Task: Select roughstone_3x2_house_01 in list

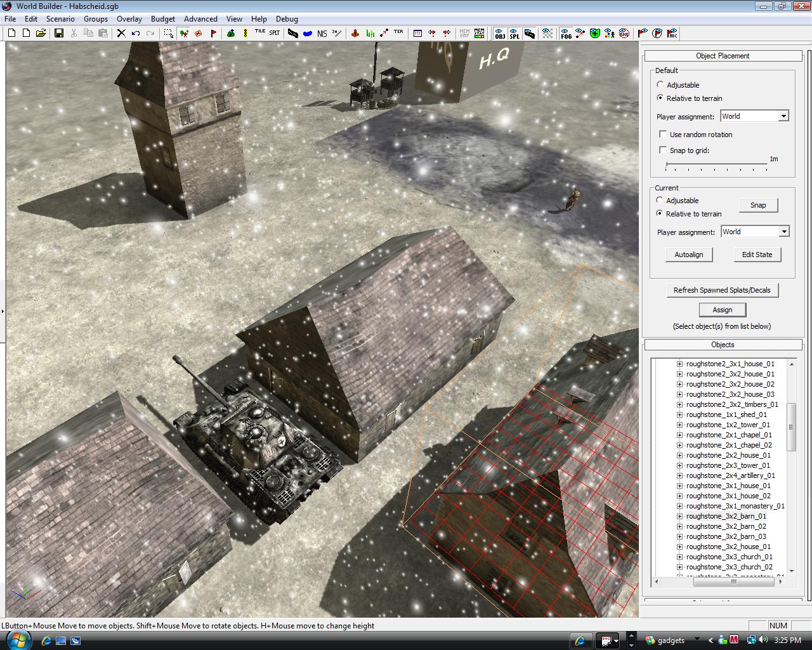Action: pos(728,547)
